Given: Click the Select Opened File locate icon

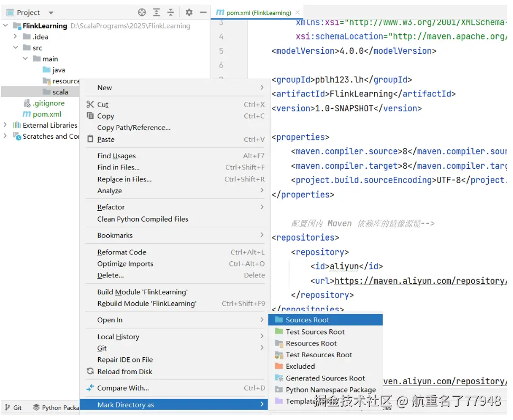Looking at the screenshot, I should tap(141, 13).
